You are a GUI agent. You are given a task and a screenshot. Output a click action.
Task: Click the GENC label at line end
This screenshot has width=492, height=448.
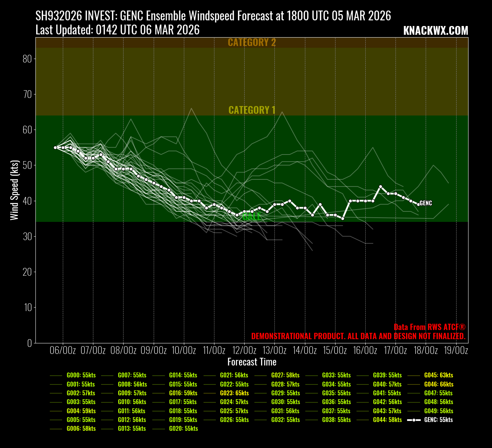click(426, 203)
